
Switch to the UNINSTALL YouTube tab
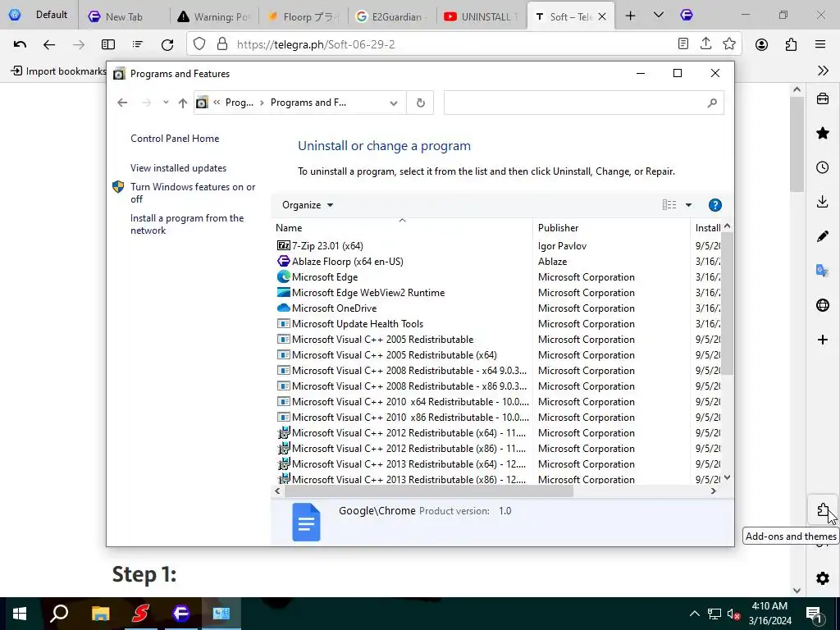click(x=481, y=16)
